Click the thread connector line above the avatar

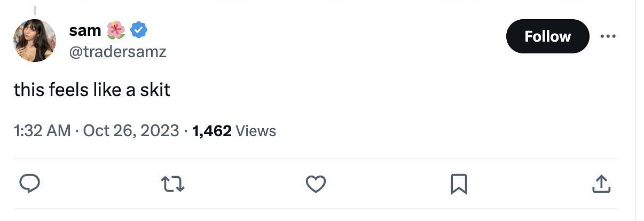point(35,11)
